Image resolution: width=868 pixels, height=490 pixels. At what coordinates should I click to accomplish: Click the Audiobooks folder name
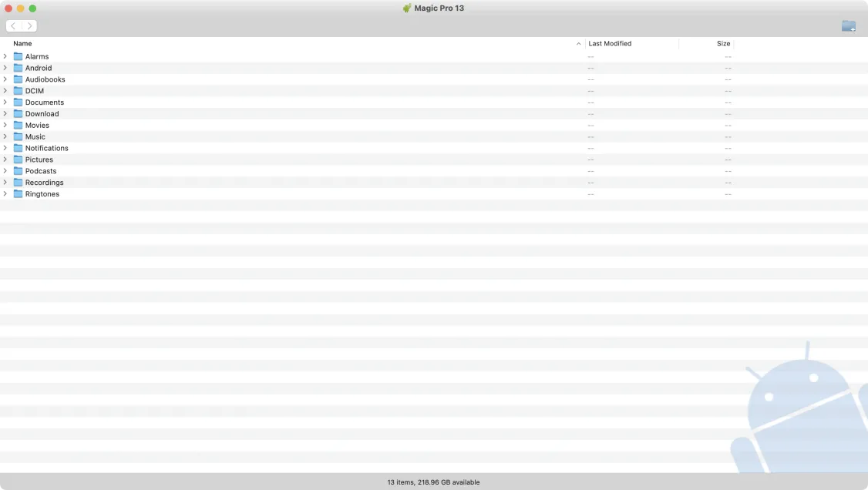click(x=45, y=79)
